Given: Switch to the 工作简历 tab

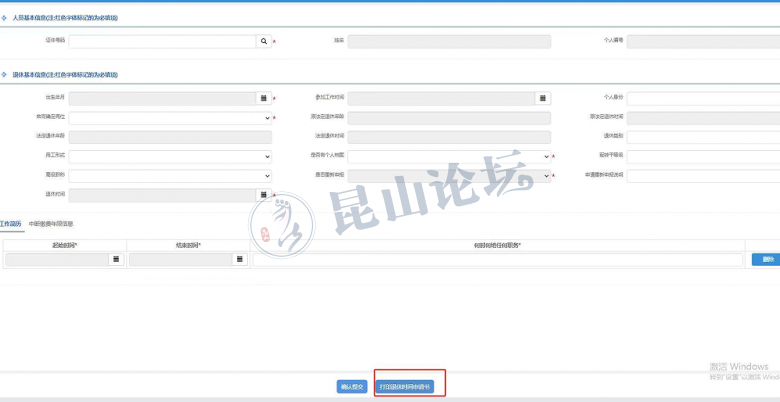Looking at the screenshot, I should coord(10,224).
